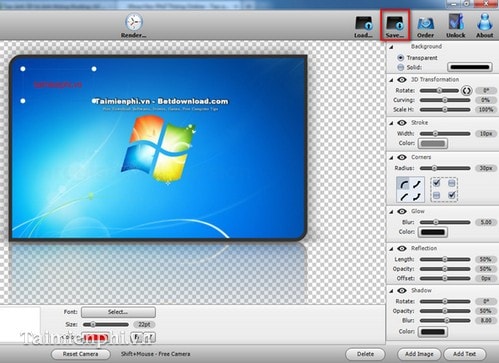Collapse the Glow section triangle
The image size is (499, 363).
pyautogui.click(x=391, y=212)
